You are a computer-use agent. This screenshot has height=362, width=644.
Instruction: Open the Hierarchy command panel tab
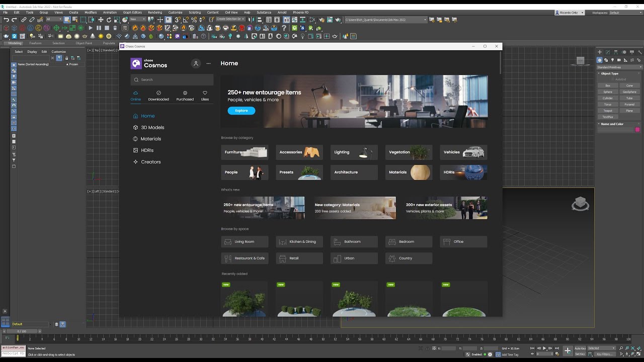pyautogui.click(x=616, y=52)
